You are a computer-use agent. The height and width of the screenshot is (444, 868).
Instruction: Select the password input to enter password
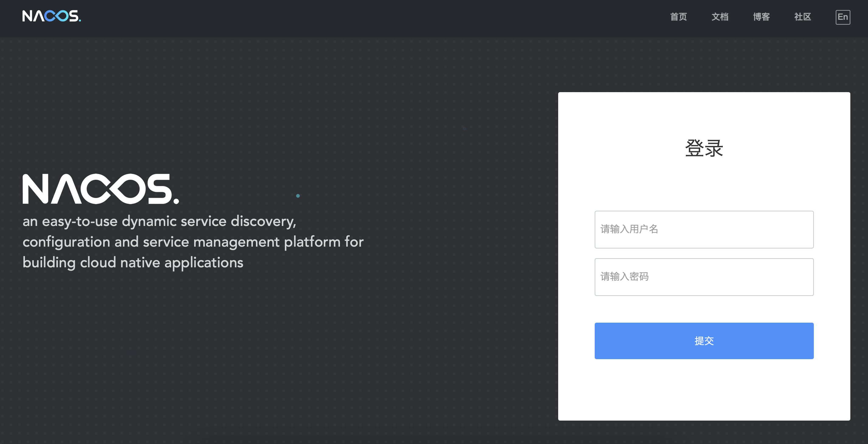pos(704,277)
